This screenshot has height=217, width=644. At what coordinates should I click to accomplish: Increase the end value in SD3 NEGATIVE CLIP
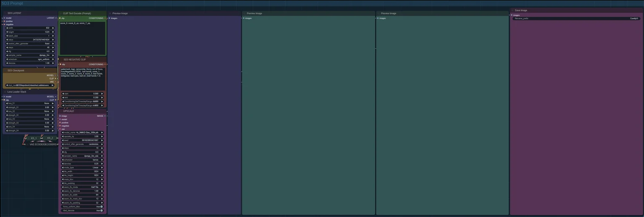pos(102,98)
